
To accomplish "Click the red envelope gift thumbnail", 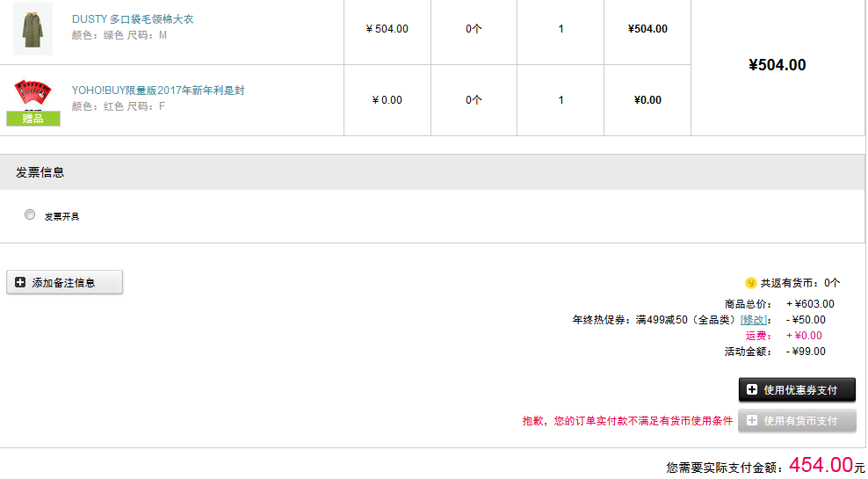I will [x=33, y=93].
